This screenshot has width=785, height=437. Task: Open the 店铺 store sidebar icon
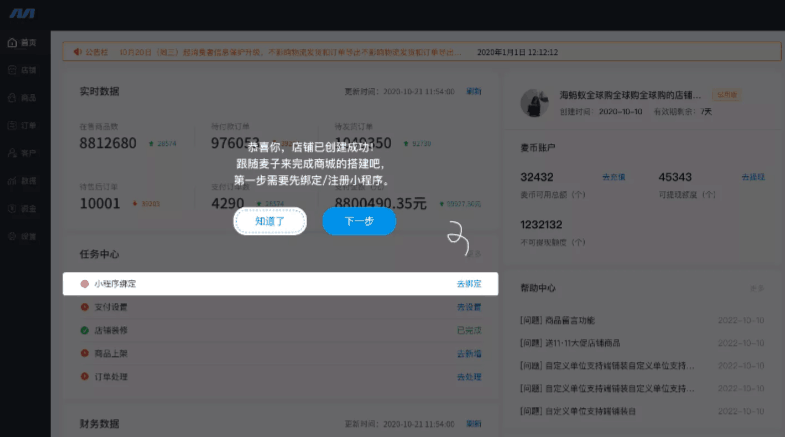click(12, 71)
